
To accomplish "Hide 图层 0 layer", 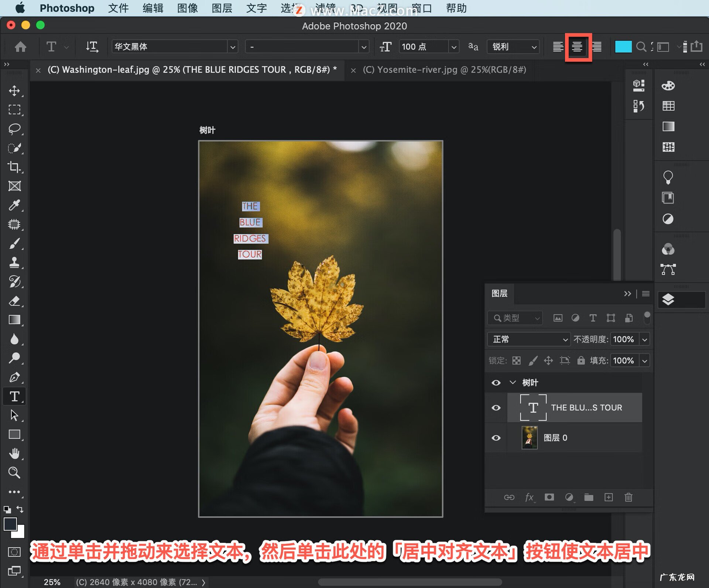I will [496, 438].
